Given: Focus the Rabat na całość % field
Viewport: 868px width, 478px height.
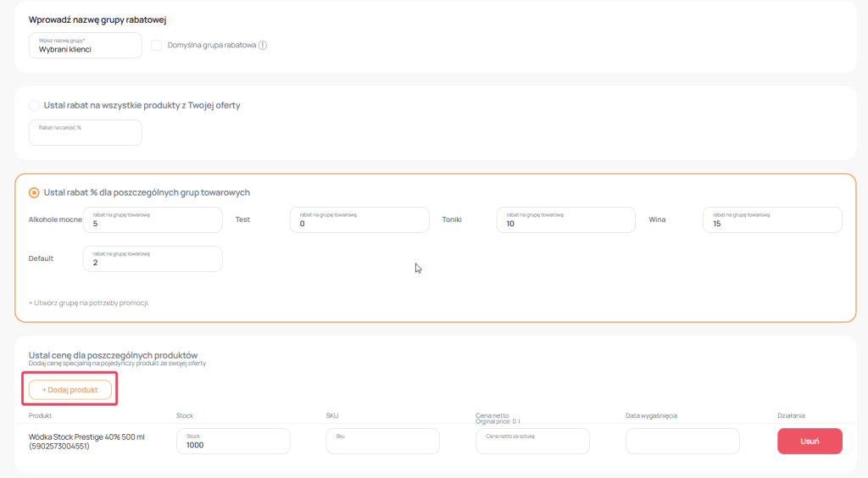Looking at the screenshot, I should tap(85, 133).
